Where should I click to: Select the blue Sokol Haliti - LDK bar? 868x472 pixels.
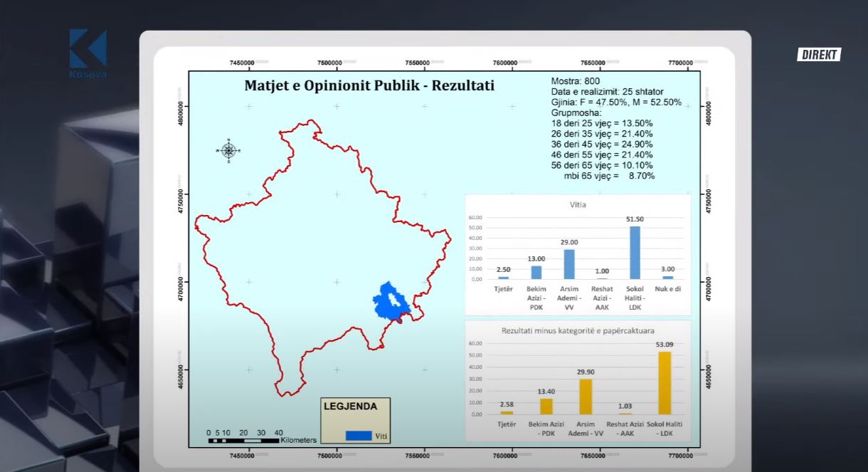click(635, 253)
